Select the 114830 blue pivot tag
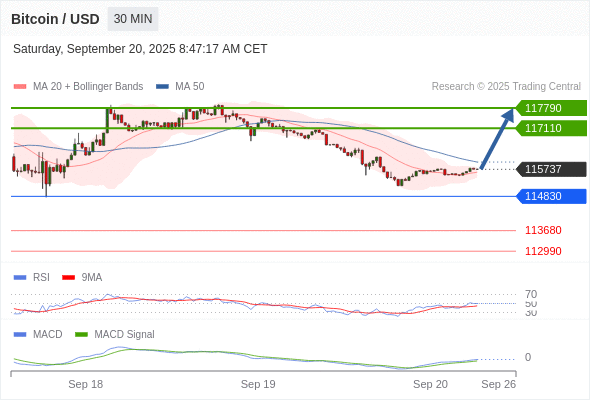 pyautogui.click(x=551, y=196)
